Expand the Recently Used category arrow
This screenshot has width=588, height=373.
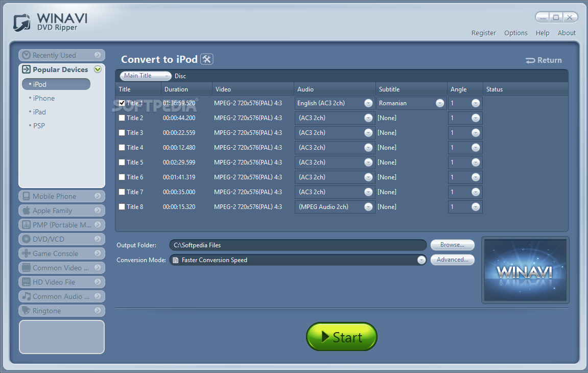pyautogui.click(x=98, y=55)
